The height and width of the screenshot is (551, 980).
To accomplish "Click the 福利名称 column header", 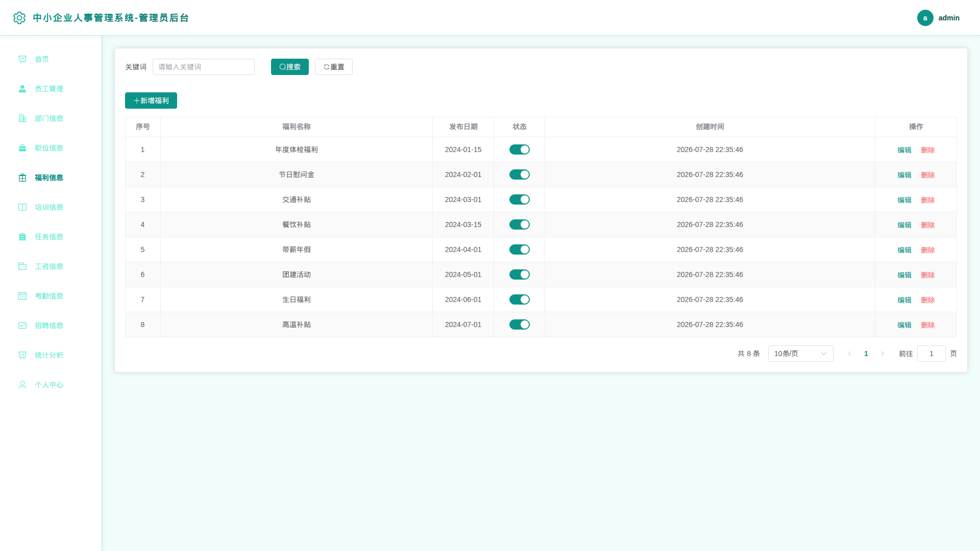I will [x=296, y=127].
